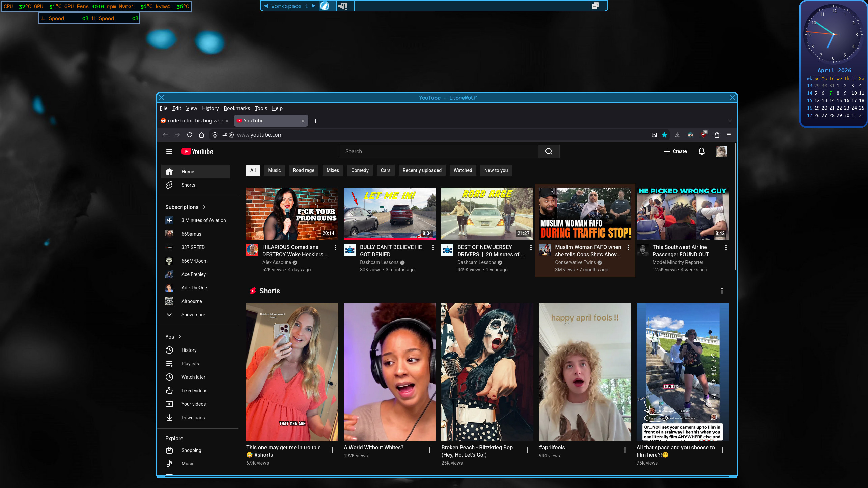Open options menu for the Shorts section
This screenshot has height=488, width=868.
tap(722, 291)
